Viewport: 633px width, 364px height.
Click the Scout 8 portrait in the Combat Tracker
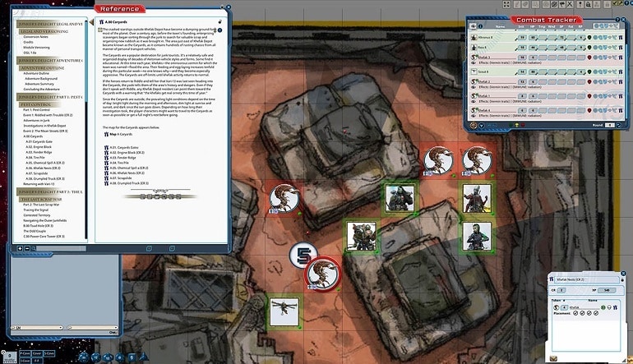474,71
